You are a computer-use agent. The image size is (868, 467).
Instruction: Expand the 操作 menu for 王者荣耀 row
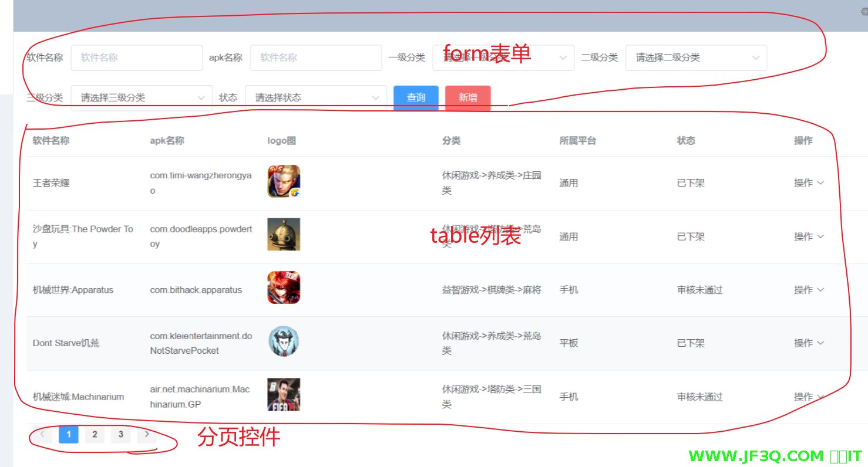(809, 182)
